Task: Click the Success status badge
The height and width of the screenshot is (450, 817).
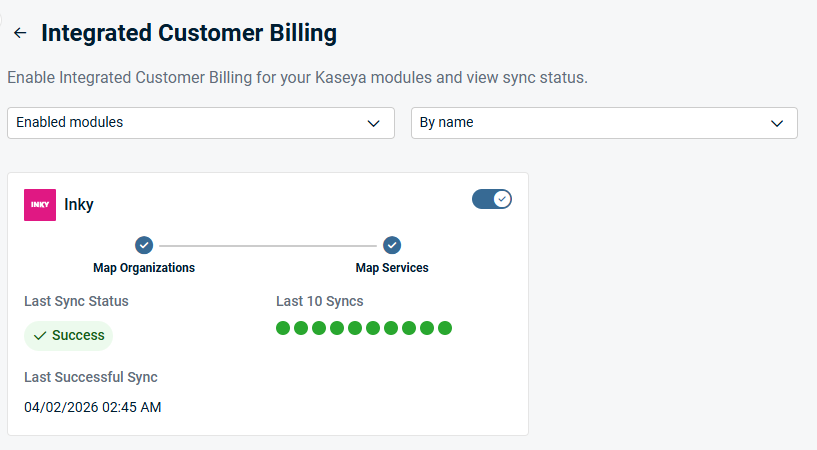Action: [x=69, y=336]
